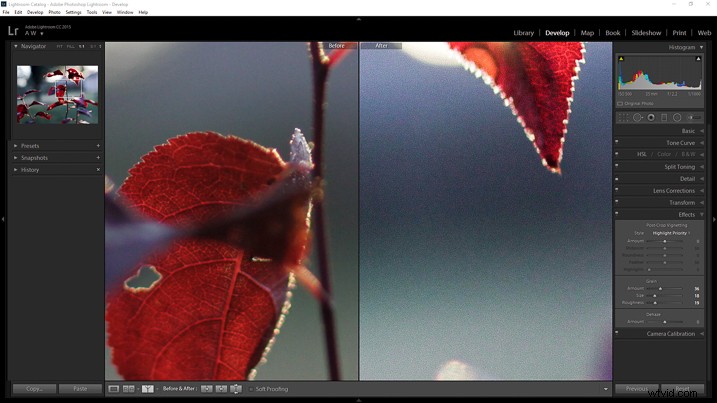The width and height of the screenshot is (717, 403).
Task: Select the Color tab in HSL panel
Action: pos(664,155)
